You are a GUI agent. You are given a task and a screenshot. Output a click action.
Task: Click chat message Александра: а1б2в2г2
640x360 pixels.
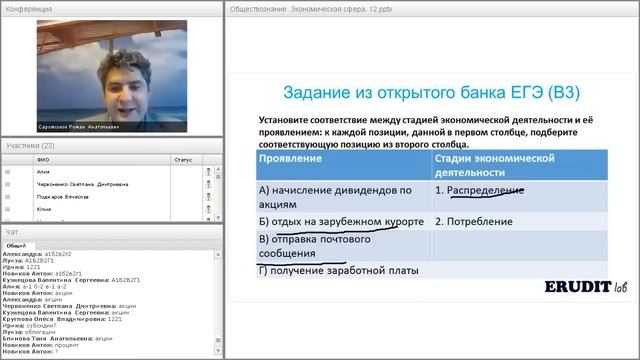pos(37,254)
